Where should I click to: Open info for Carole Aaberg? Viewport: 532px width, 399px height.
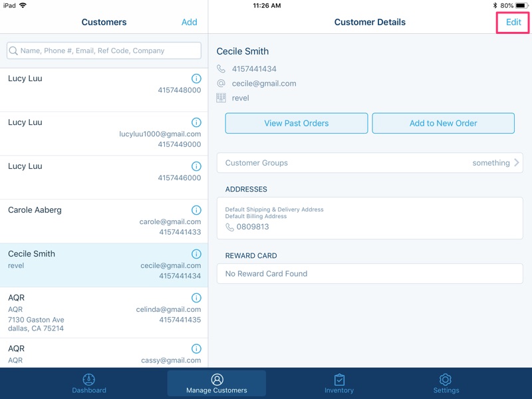196,210
